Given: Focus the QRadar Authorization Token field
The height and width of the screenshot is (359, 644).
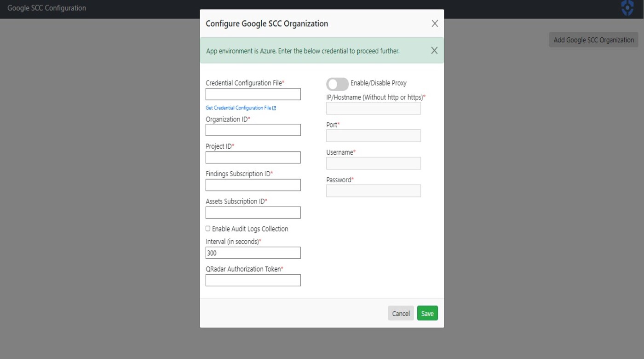Looking at the screenshot, I should point(253,280).
